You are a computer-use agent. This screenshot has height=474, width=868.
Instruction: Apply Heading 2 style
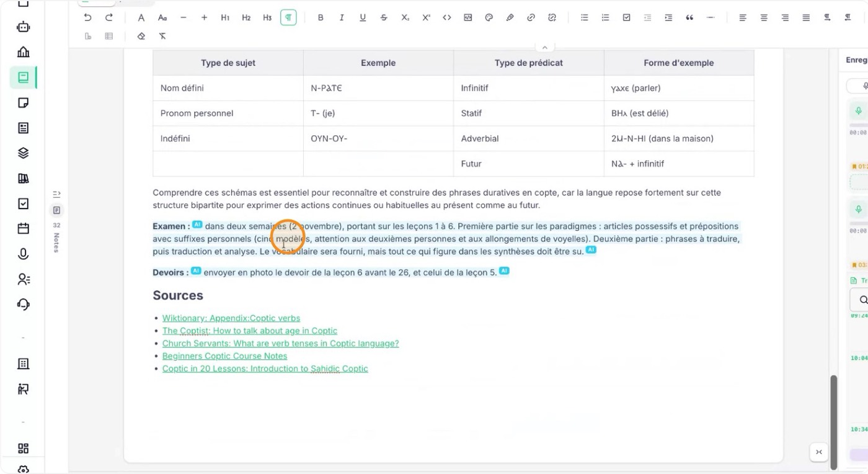pos(246,17)
